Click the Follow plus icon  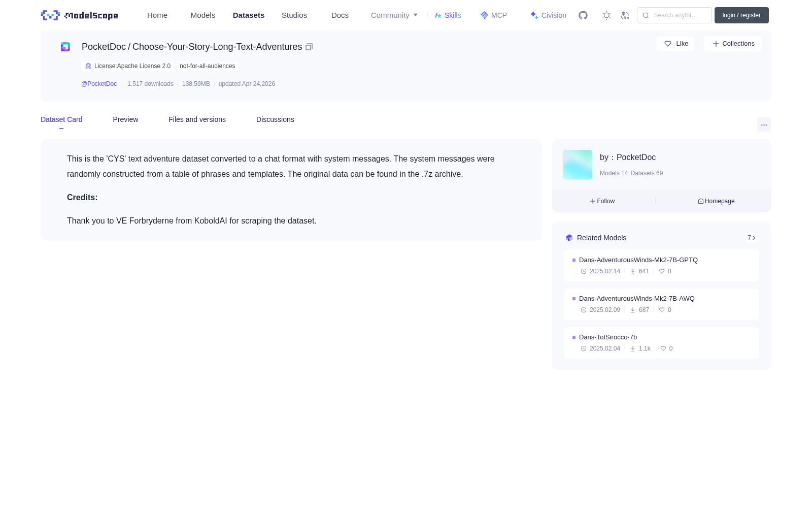pyautogui.click(x=593, y=201)
